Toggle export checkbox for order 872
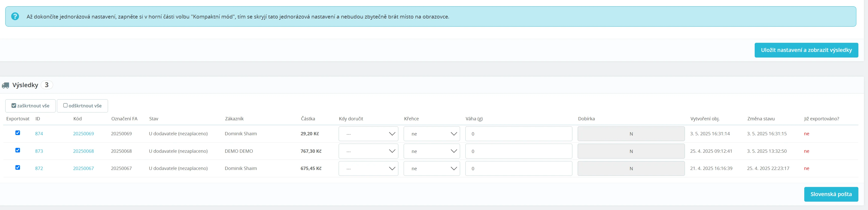The image size is (868, 210). pos(18,167)
